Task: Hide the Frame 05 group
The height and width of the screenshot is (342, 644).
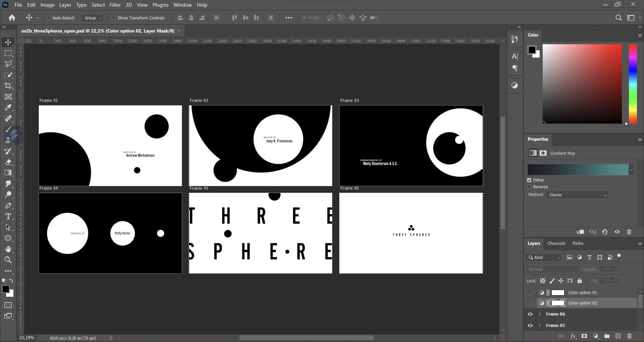Action: click(530, 326)
